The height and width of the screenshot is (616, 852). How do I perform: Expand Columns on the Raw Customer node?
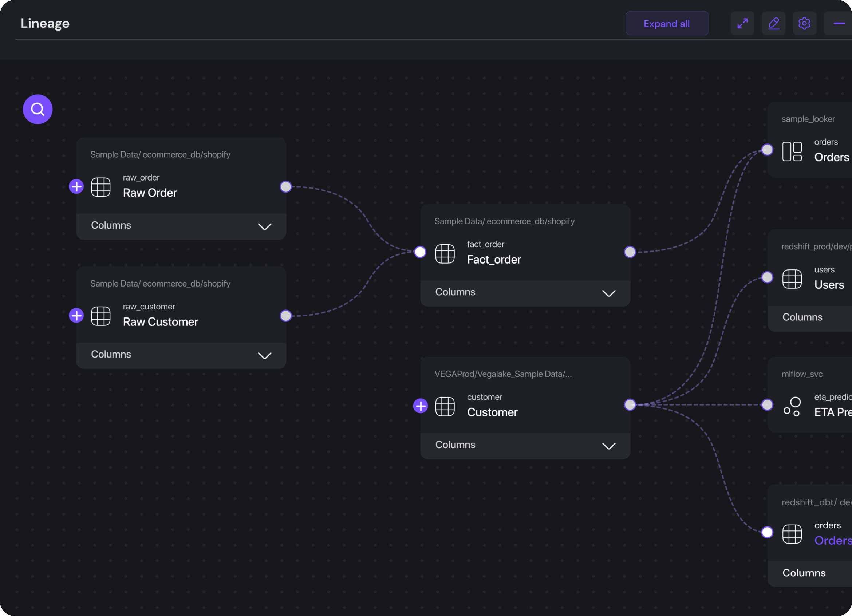tap(264, 355)
